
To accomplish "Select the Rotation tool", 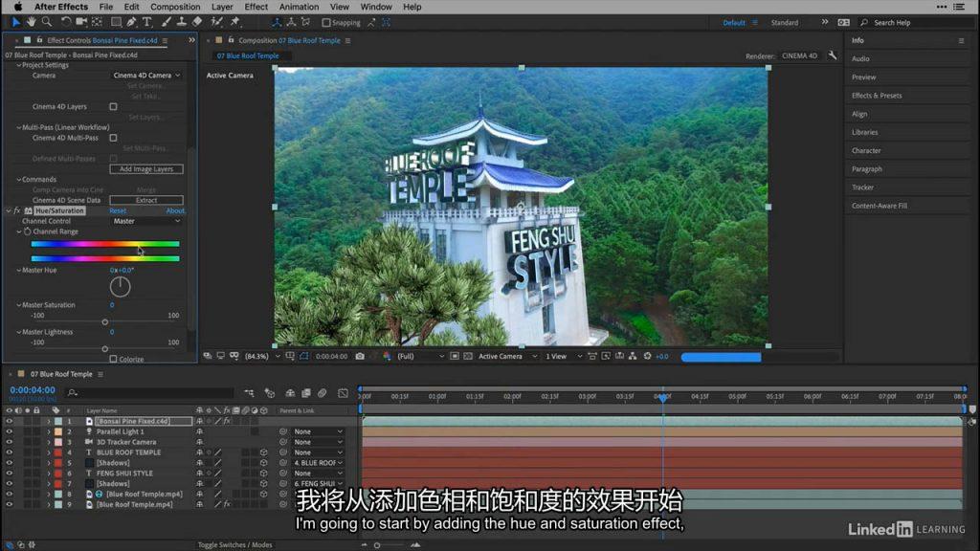I will (66, 23).
